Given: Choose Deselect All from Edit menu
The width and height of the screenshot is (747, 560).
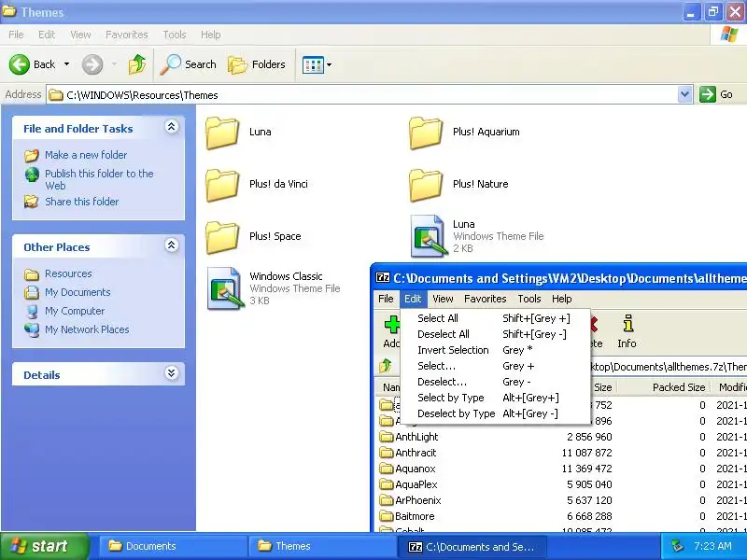Looking at the screenshot, I should tap(495, 334).
